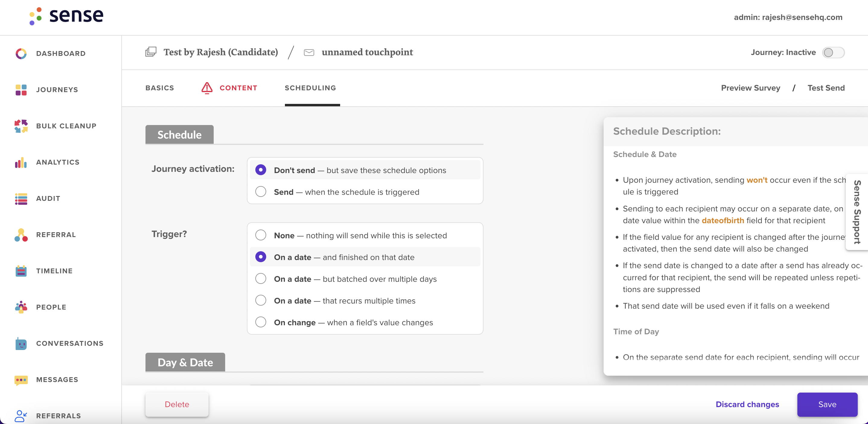Open the Timeline calendar icon
868x424 pixels.
[21, 271]
